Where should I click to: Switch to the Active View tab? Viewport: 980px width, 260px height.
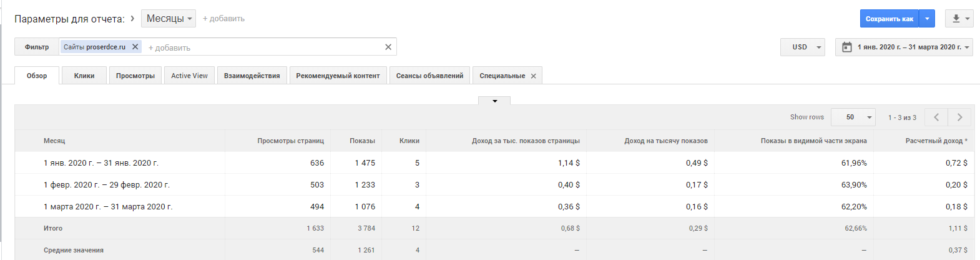click(x=189, y=76)
